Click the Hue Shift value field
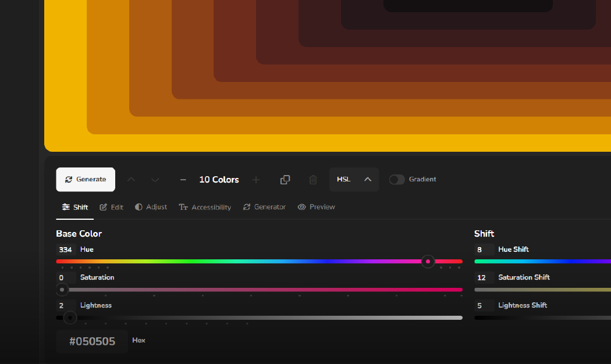This screenshot has width=611, height=364. tap(484, 249)
